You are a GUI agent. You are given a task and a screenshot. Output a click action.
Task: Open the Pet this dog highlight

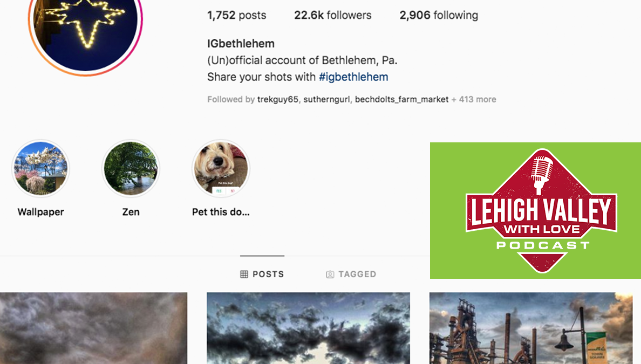click(221, 168)
